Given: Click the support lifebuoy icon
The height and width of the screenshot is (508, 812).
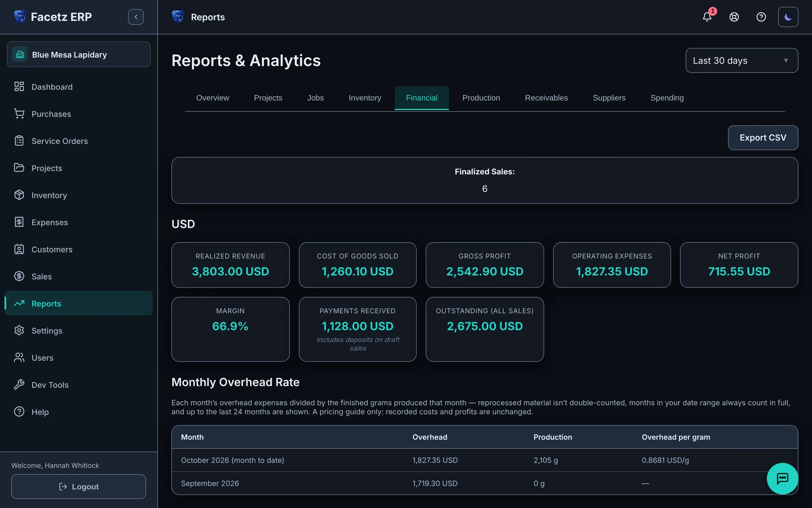Looking at the screenshot, I should (x=734, y=17).
